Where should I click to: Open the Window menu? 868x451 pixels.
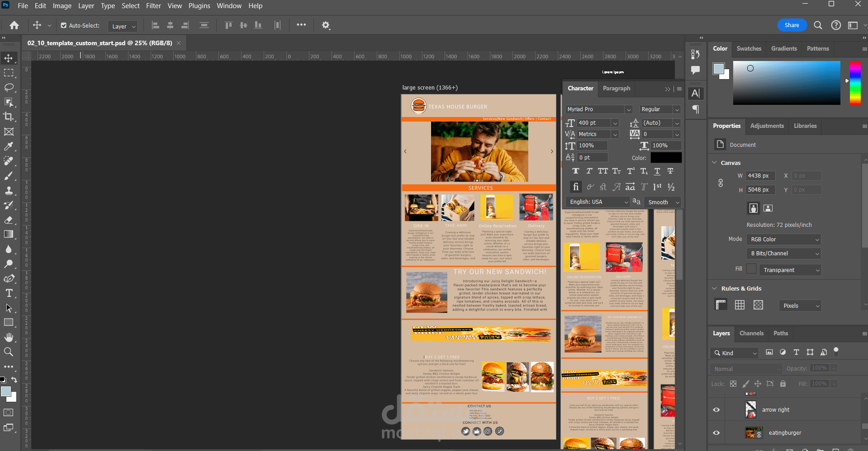[229, 6]
